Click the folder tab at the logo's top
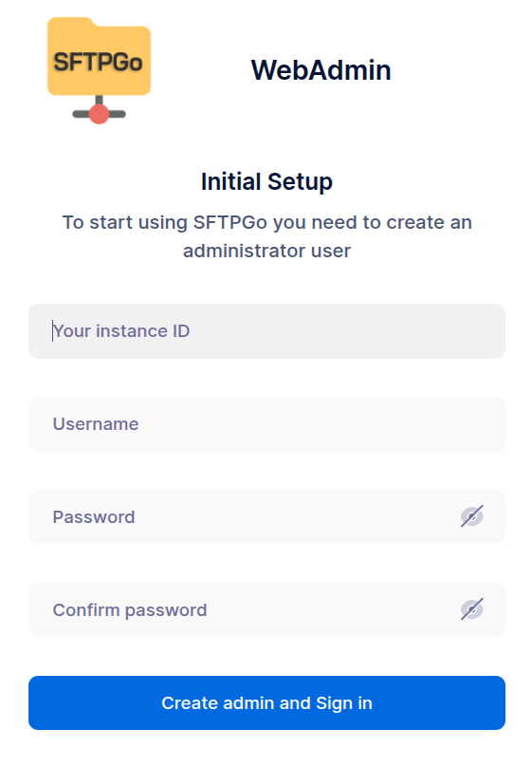The width and height of the screenshot is (532, 766). click(x=72, y=22)
